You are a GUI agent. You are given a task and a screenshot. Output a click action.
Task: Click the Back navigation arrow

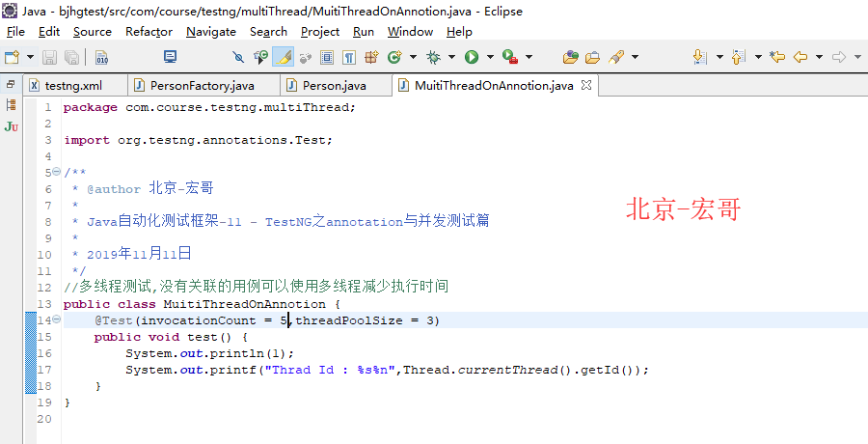point(800,57)
